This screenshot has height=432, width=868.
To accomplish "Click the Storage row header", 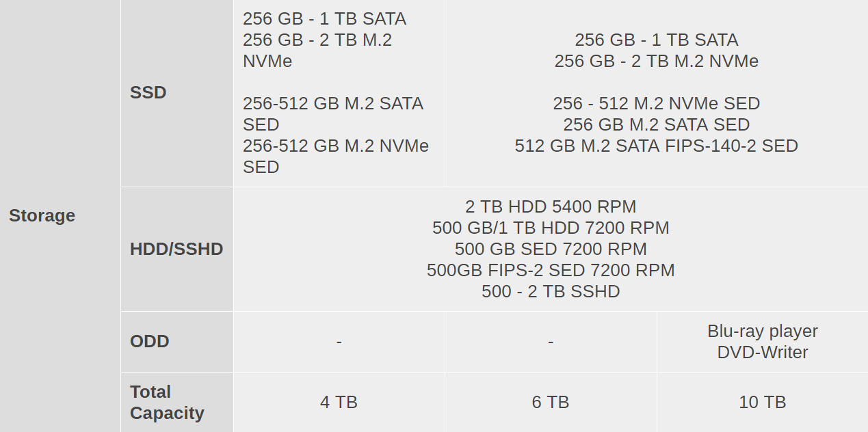I will pos(60,215).
